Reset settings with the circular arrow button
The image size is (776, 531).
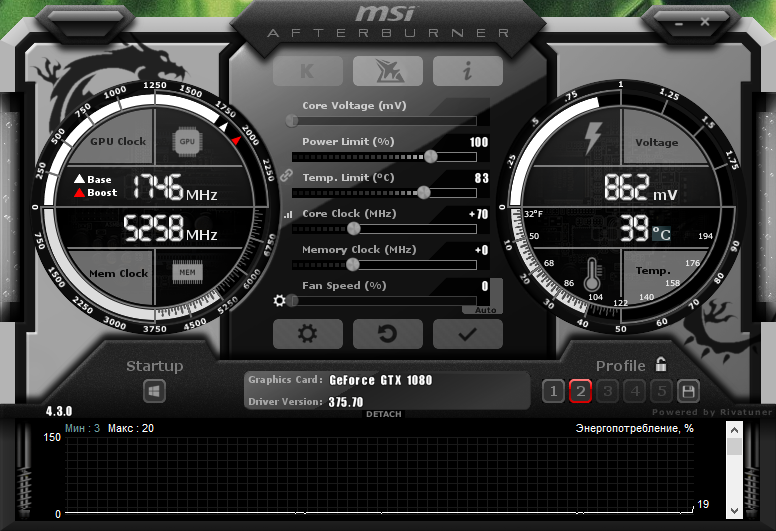tap(388, 334)
